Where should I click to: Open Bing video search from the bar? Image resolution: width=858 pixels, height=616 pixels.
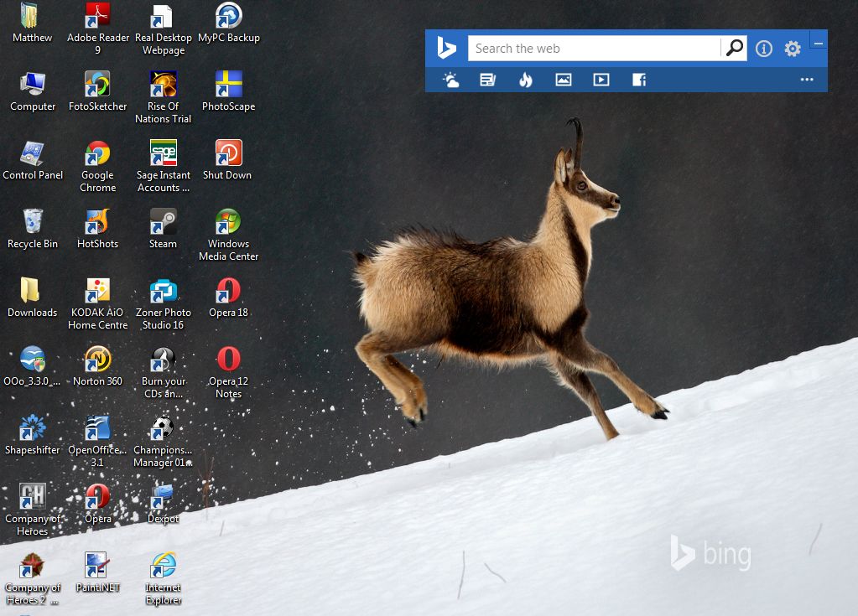(x=601, y=80)
